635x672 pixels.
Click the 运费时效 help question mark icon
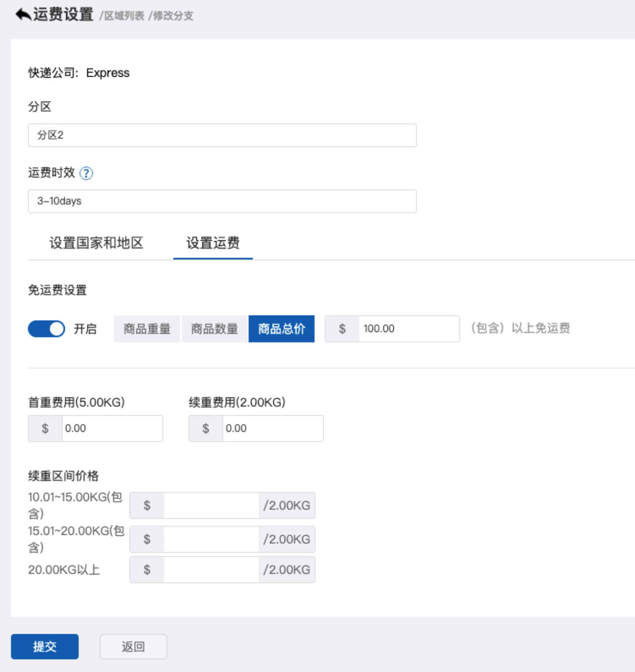click(86, 173)
